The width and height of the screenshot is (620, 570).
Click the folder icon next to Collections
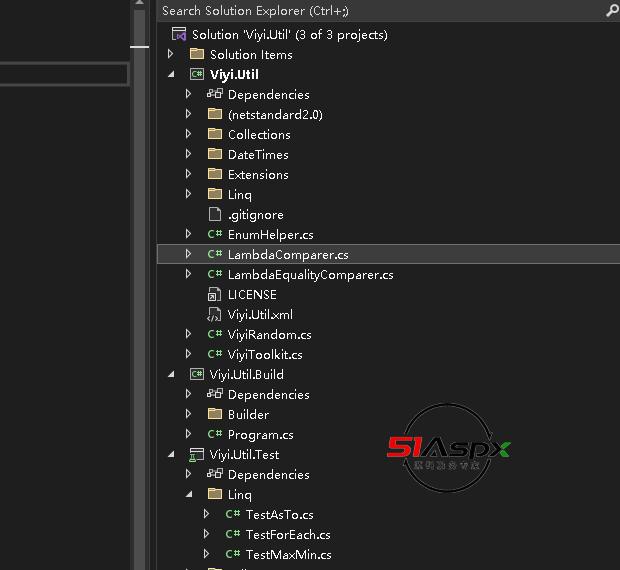(x=214, y=135)
